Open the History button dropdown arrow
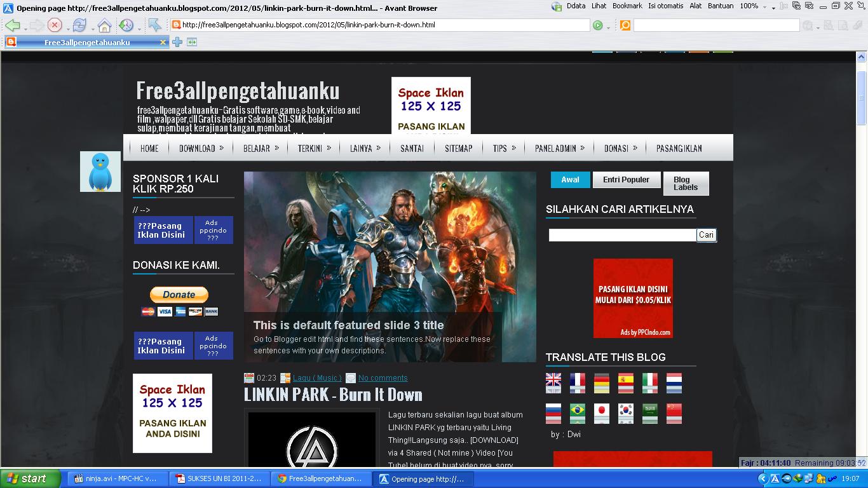868x488 pixels. tap(138, 27)
